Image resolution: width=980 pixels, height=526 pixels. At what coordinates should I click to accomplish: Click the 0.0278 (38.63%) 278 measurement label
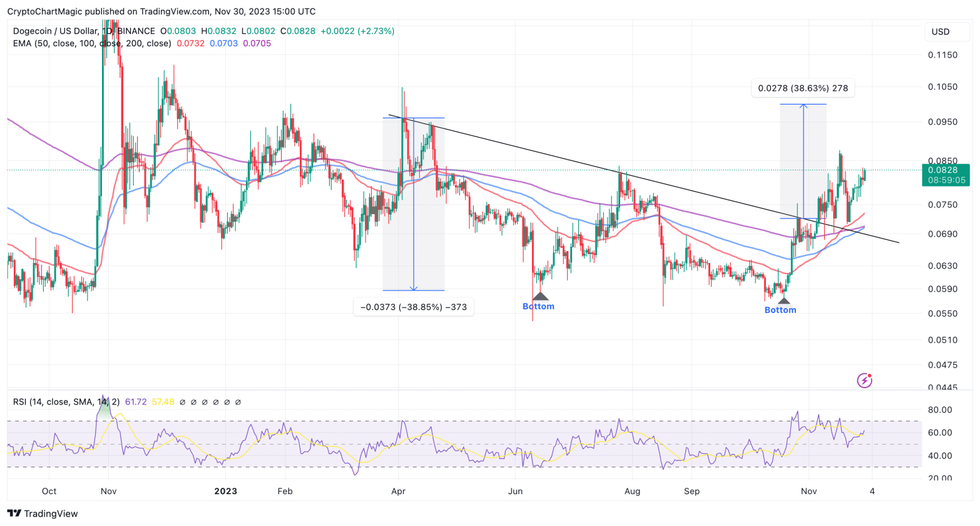[803, 88]
